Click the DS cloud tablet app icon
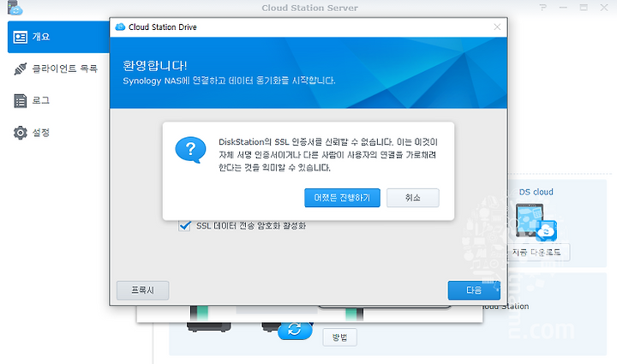The width and height of the screenshot is (617, 364). pyautogui.click(x=536, y=222)
